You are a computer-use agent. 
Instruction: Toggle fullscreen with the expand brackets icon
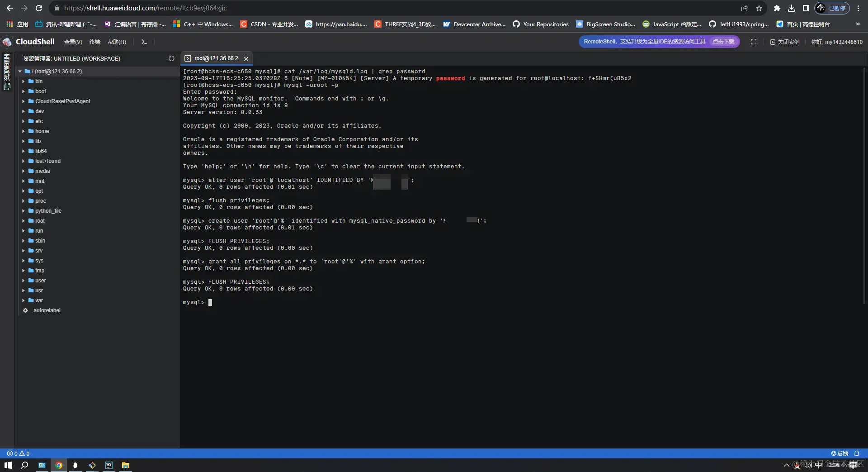click(754, 42)
